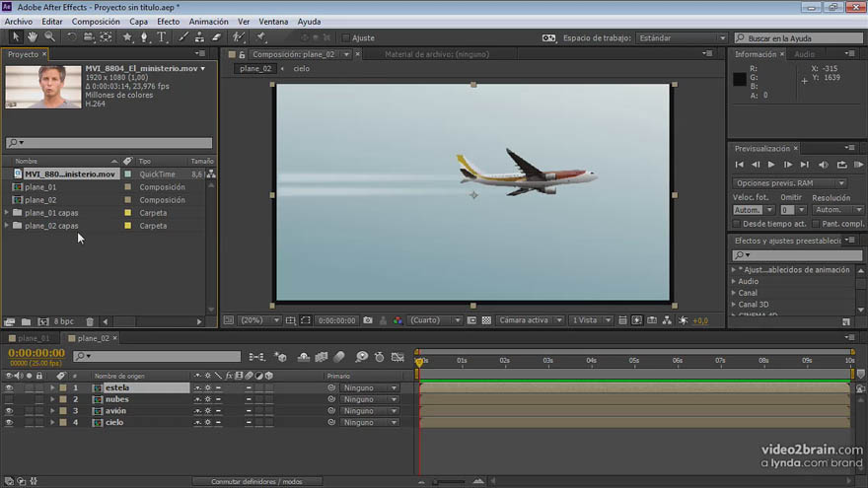Open the workspace Estándar dropdown
This screenshot has width=868, height=488.
(681, 37)
